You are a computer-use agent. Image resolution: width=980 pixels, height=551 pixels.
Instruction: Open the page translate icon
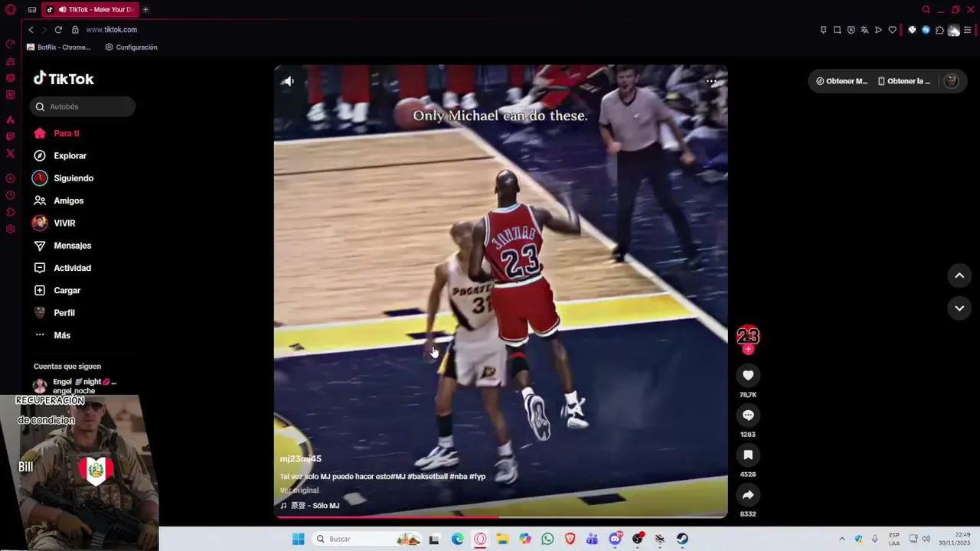pos(864,30)
